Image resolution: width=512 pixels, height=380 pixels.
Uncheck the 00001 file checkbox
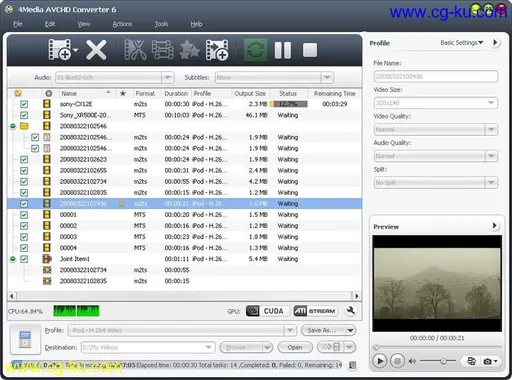24,215
